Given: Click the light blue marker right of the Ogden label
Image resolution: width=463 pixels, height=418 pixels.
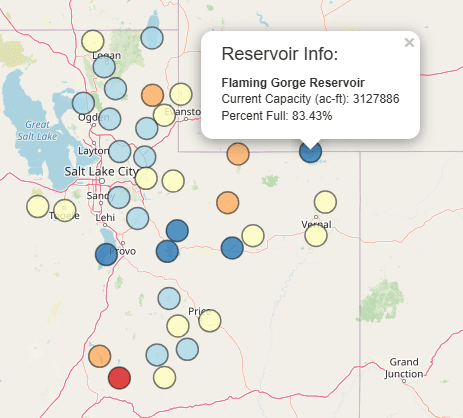Looking at the screenshot, I should (110, 119).
